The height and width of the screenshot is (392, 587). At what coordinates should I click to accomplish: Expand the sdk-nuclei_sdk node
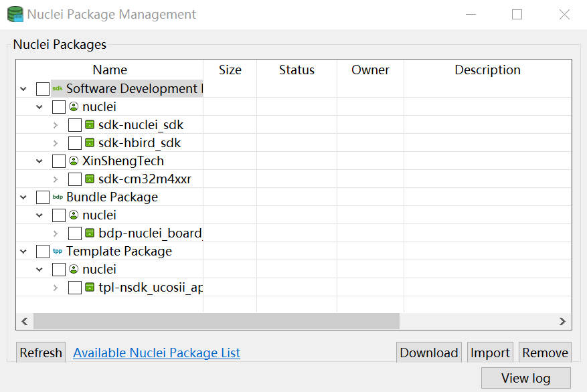pos(56,125)
